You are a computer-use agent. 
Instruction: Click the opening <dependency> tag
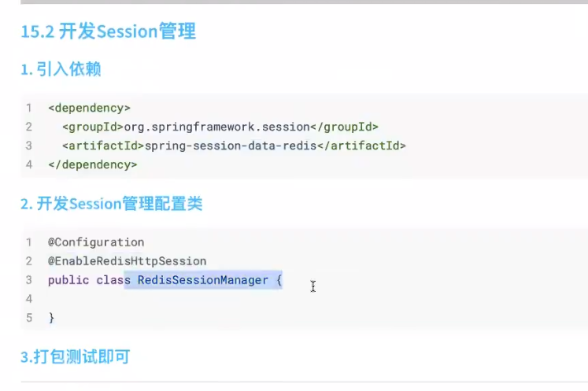[x=89, y=108]
